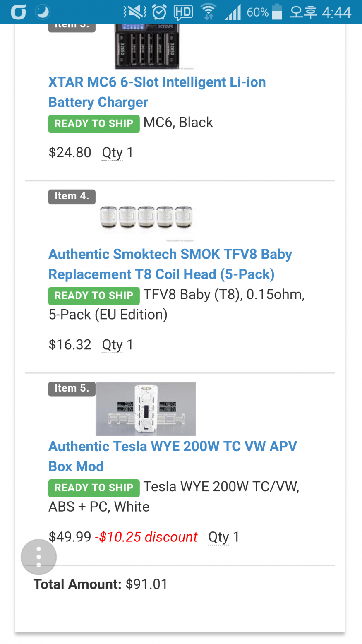Tap the muted vibrate status icon
This screenshot has width=362, height=644.
134,12
